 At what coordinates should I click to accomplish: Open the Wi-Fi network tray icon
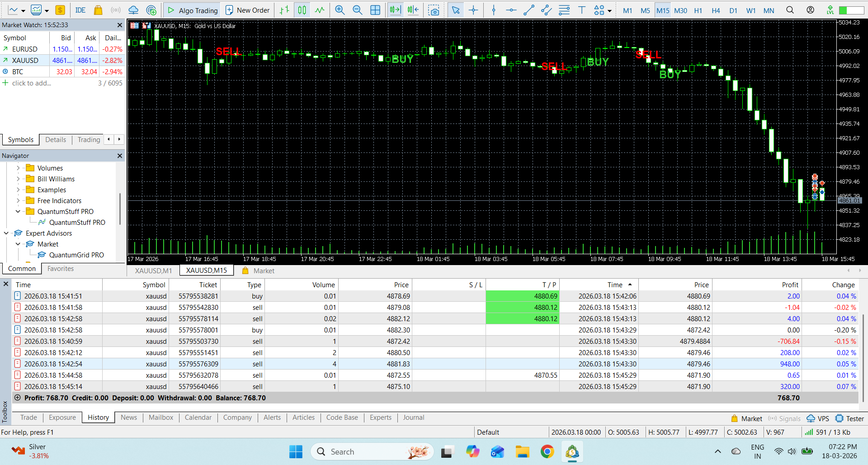pyautogui.click(x=778, y=451)
